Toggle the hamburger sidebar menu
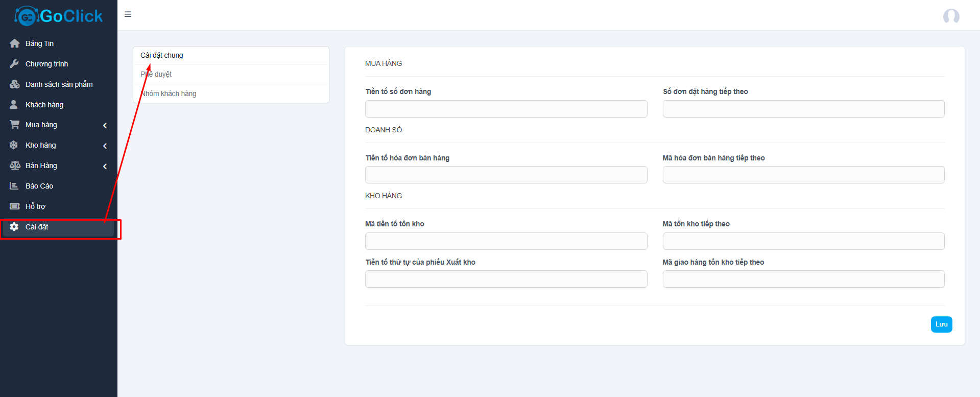The image size is (980, 397). [x=128, y=14]
